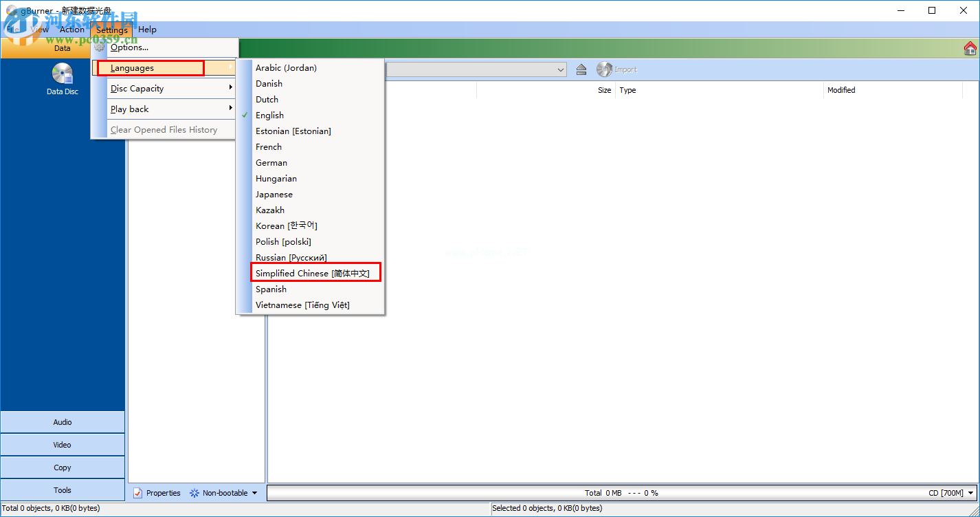This screenshot has height=517, width=980.
Task: Select Korean language entry
Action: coord(311,226)
